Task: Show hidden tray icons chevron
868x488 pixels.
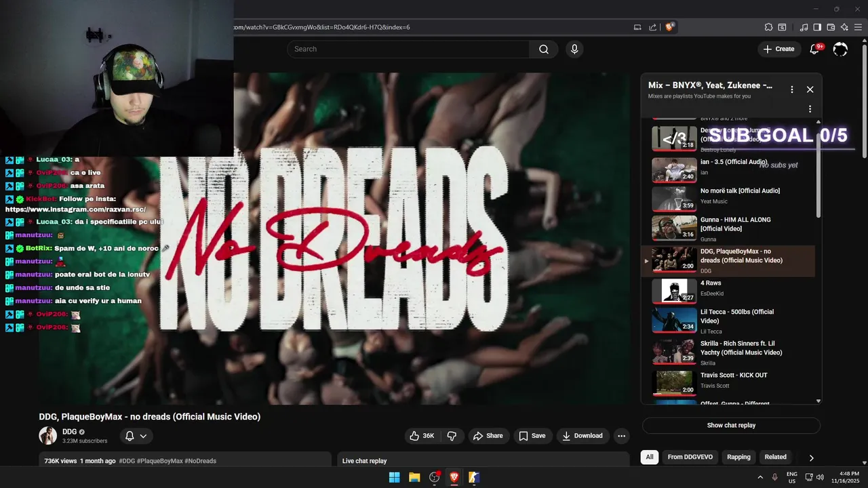Action: (x=759, y=477)
